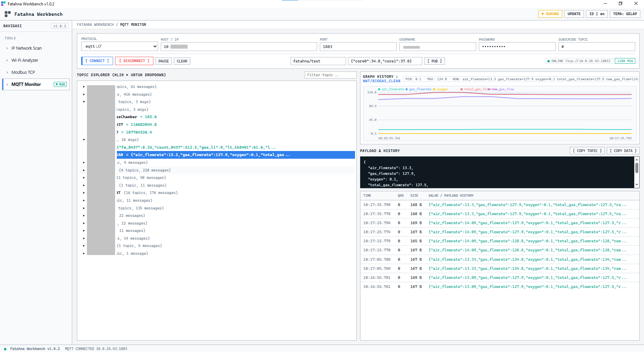Toggle theme via TEMA: GELAP

(625, 14)
